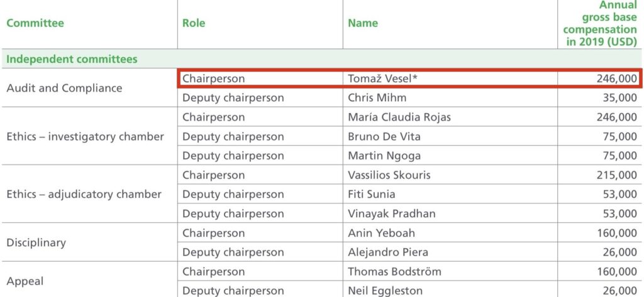Click the Committee column header

[x=35, y=23]
